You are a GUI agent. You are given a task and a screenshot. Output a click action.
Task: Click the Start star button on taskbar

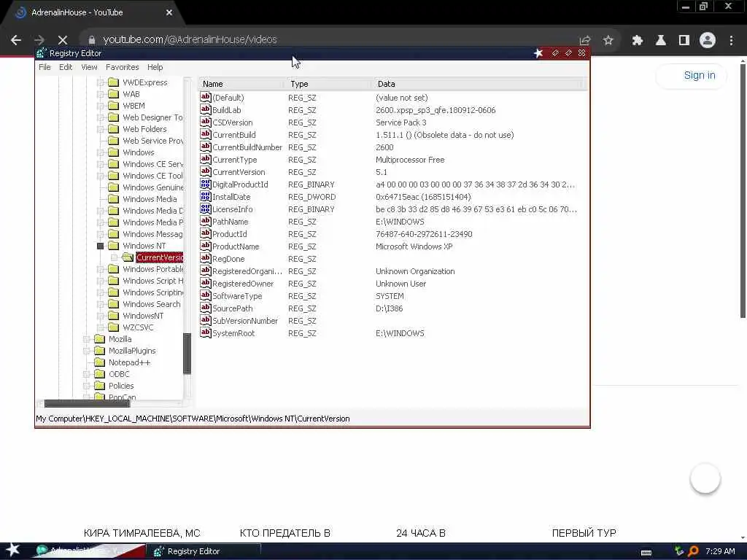(13, 550)
